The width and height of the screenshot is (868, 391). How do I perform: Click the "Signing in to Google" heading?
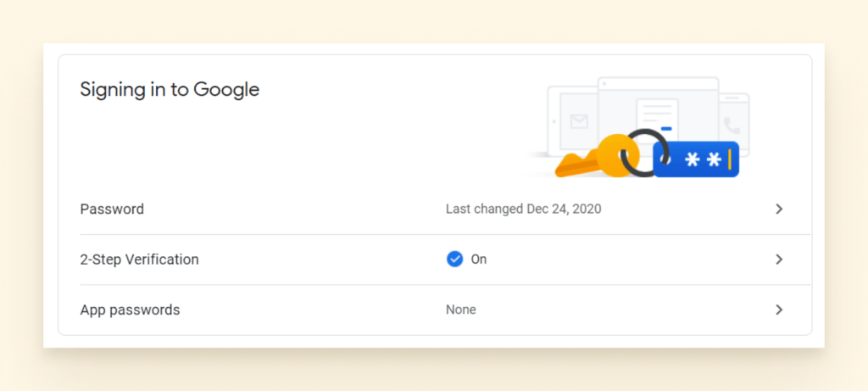[170, 89]
